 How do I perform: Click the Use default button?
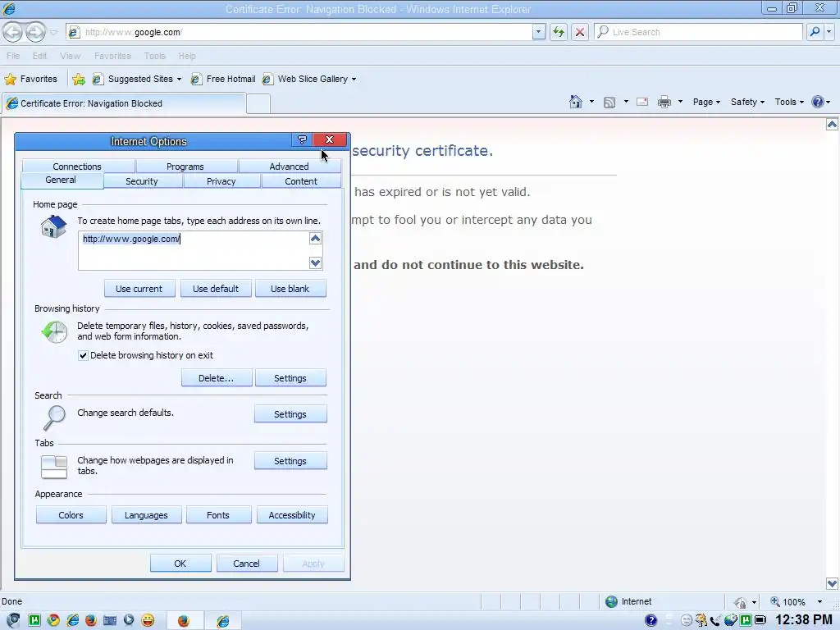[216, 288]
